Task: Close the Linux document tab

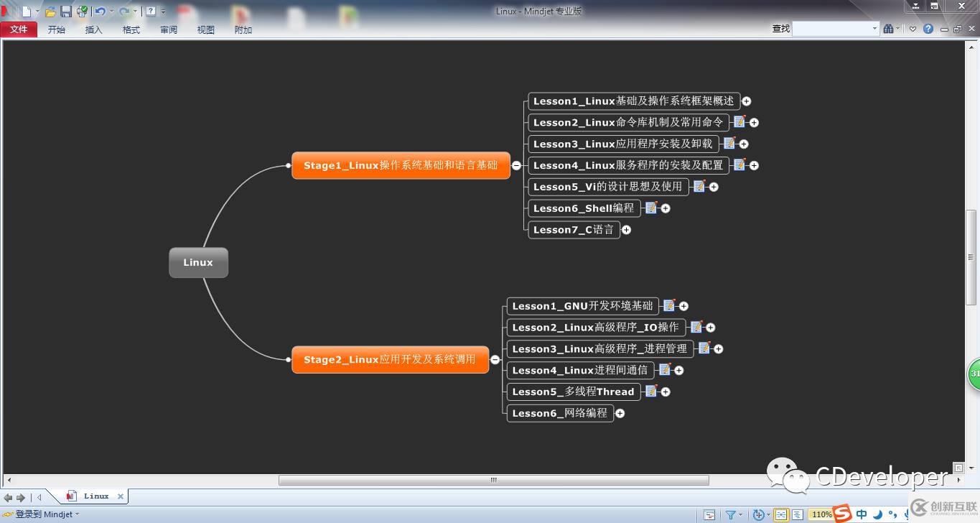Action: tap(121, 496)
